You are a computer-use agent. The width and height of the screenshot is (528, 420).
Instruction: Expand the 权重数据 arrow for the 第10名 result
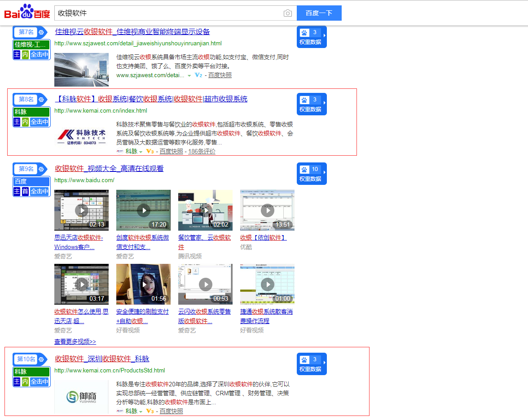(324, 363)
